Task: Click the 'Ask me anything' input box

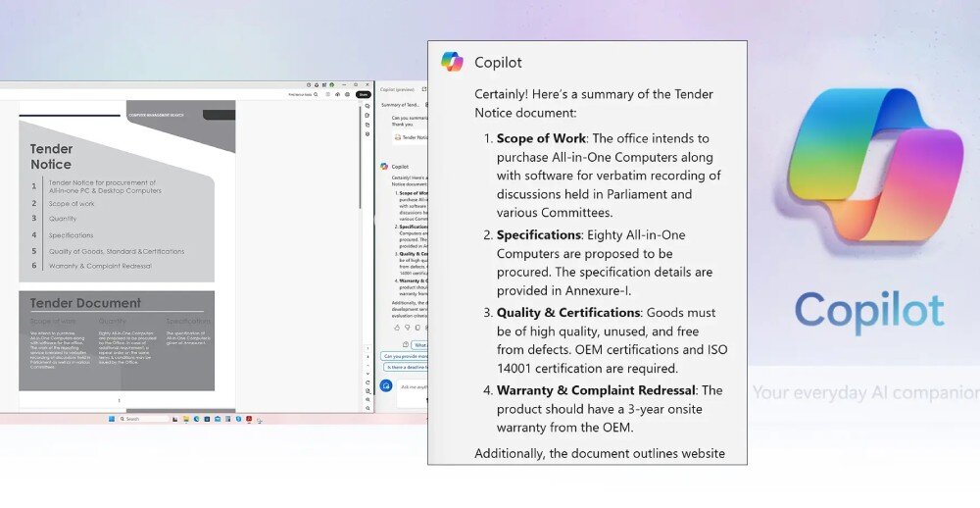Action: (x=413, y=393)
